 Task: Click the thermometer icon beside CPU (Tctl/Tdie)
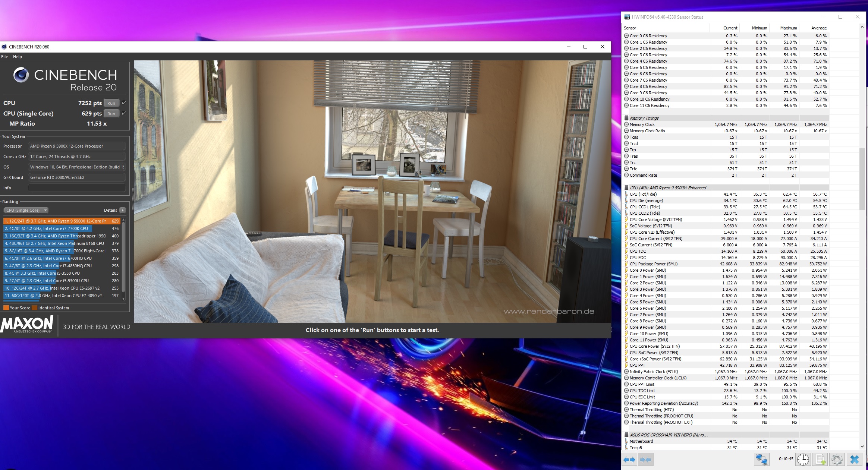click(x=626, y=194)
